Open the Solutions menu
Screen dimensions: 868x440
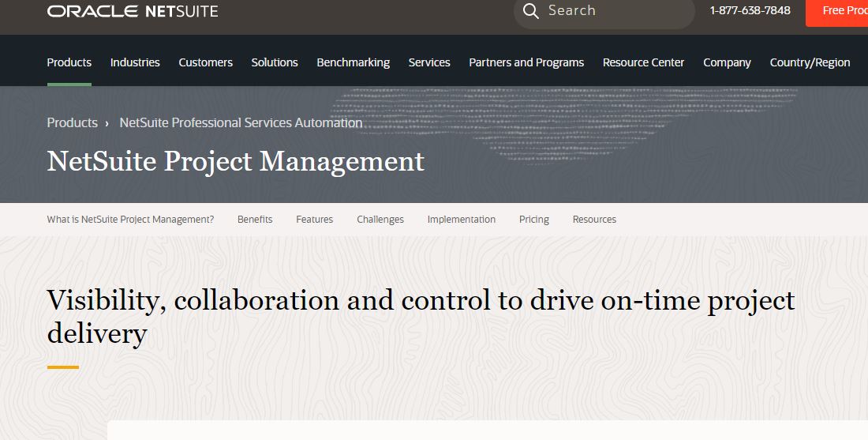click(x=275, y=62)
